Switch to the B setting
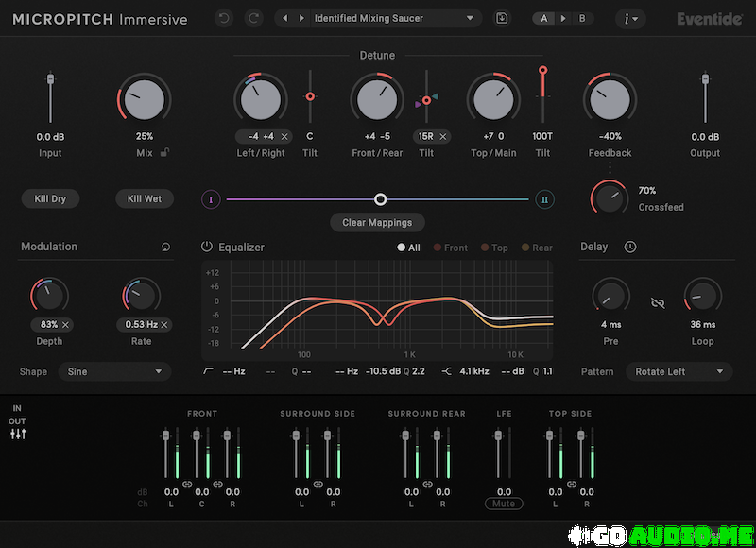The height and width of the screenshot is (548, 756). coord(582,18)
